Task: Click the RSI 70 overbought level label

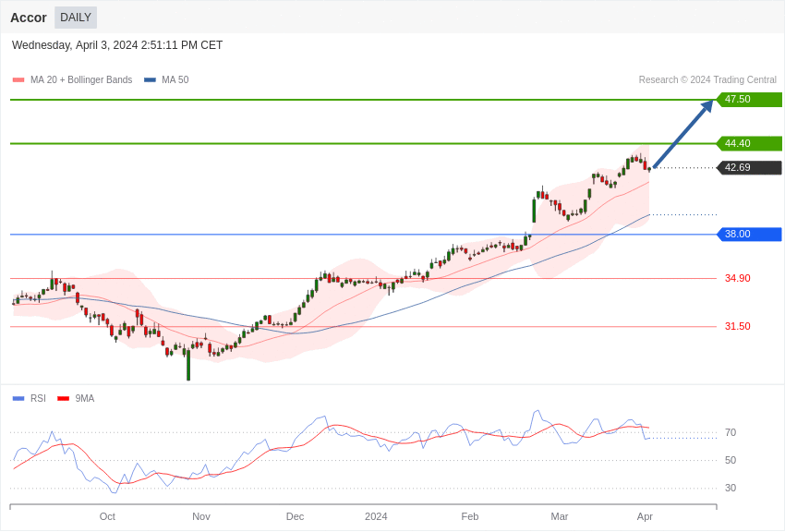Action: 731,433
